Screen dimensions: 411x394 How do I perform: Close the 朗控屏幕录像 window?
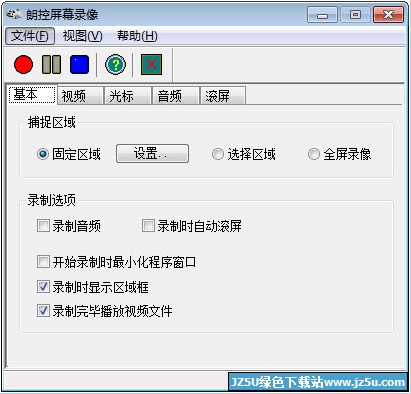pos(389,15)
